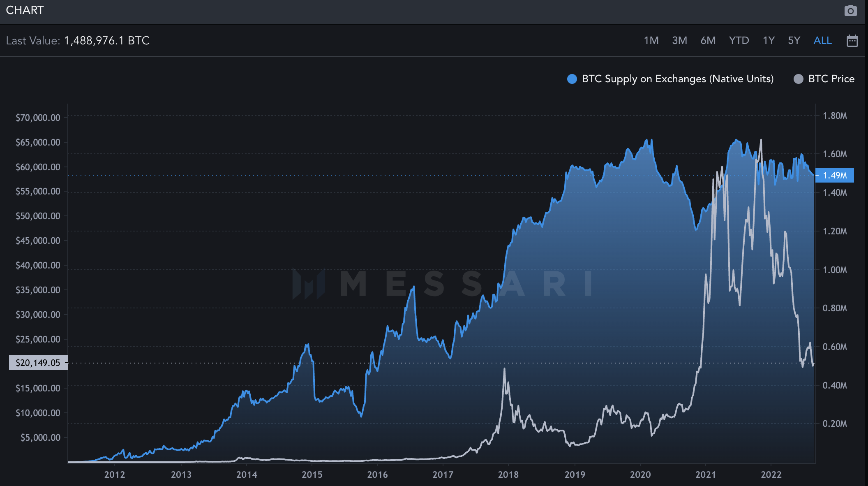This screenshot has width=868, height=486.
Task: Click the $65,000.00 price axis label
Action: pyautogui.click(x=38, y=142)
